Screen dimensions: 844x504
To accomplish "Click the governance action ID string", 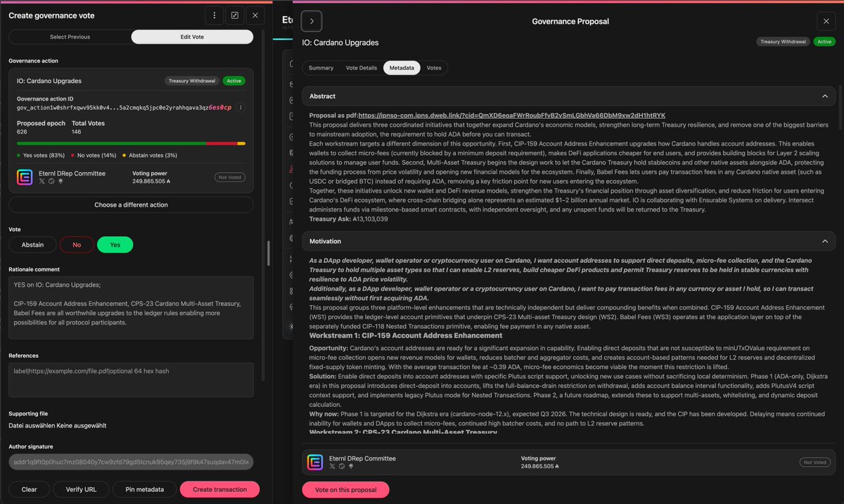I will pos(124,108).
